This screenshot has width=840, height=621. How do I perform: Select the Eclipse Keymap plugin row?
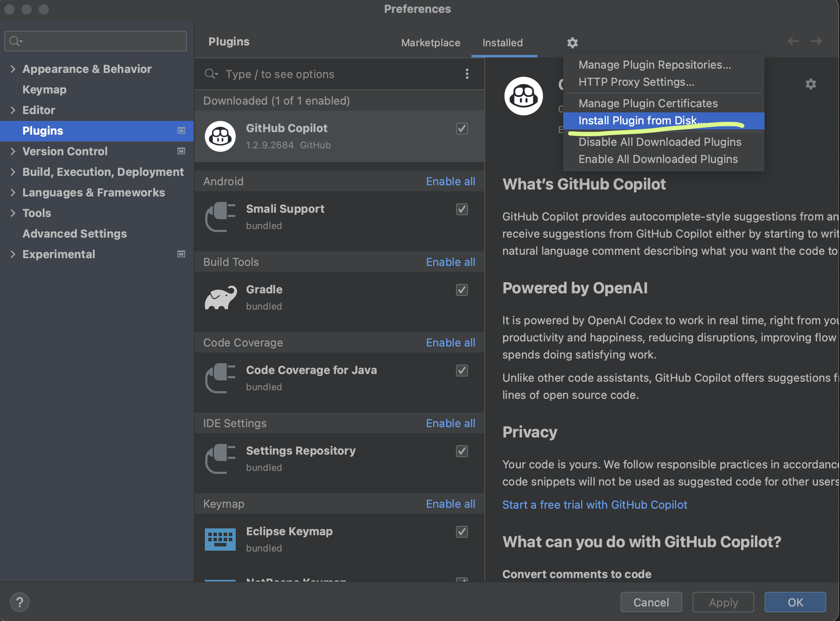click(339, 540)
